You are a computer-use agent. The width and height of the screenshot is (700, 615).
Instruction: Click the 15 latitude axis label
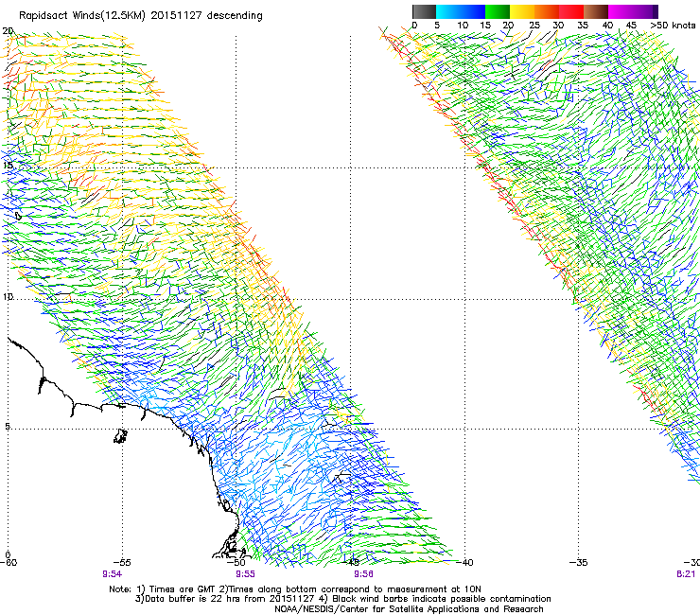(8, 166)
